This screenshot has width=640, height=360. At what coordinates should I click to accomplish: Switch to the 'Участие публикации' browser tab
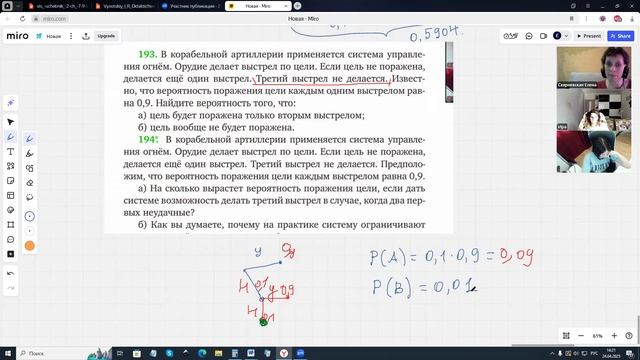[x=190, y=6]
